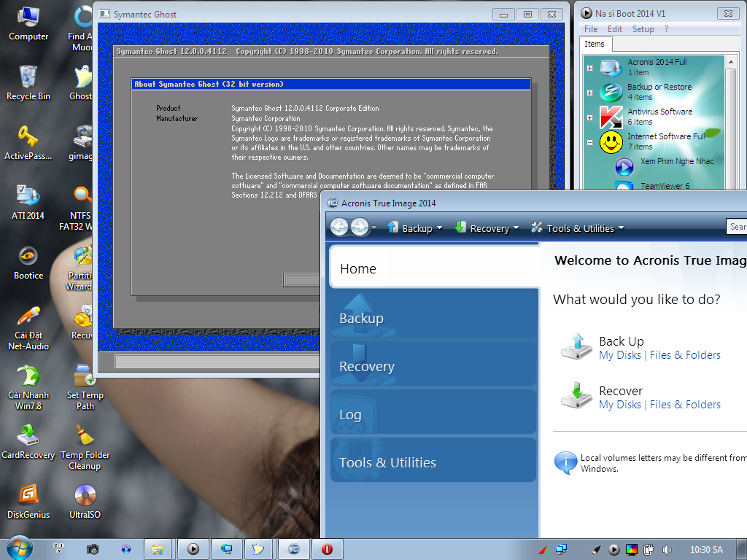Click Backup or Restore category icon
The height and width of the screenshot is (560, 747).
click(611, 92)
